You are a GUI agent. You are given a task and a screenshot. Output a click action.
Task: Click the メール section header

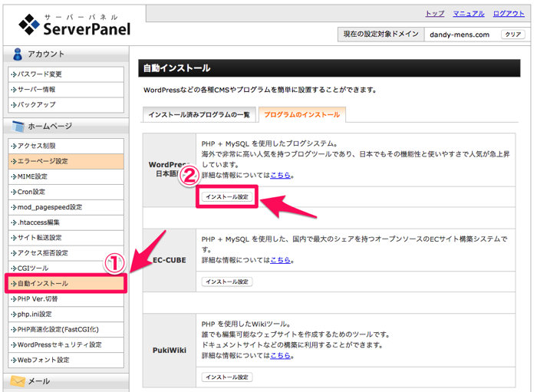tap(66, 381)
